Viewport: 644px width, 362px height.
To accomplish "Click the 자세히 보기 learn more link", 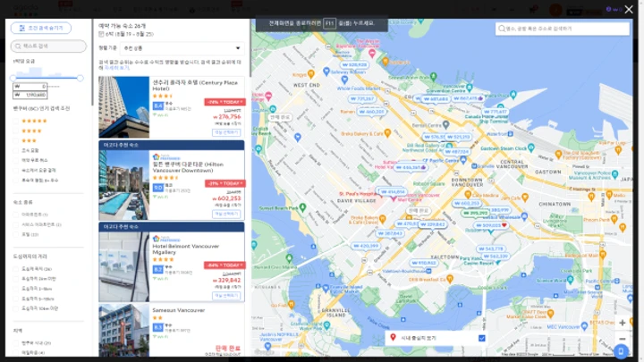I will 116,68.
